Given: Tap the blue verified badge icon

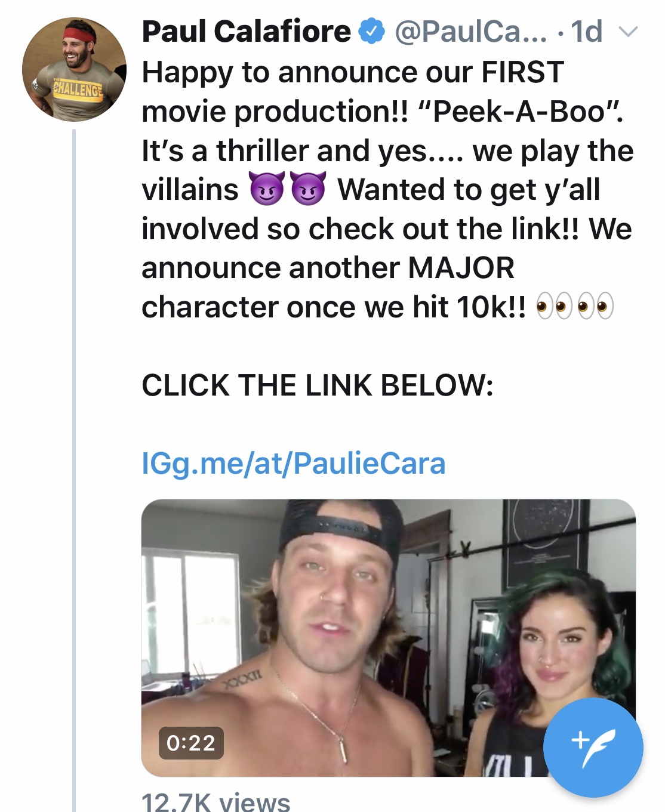Looking at the screenshot, I should click(371, 32).
